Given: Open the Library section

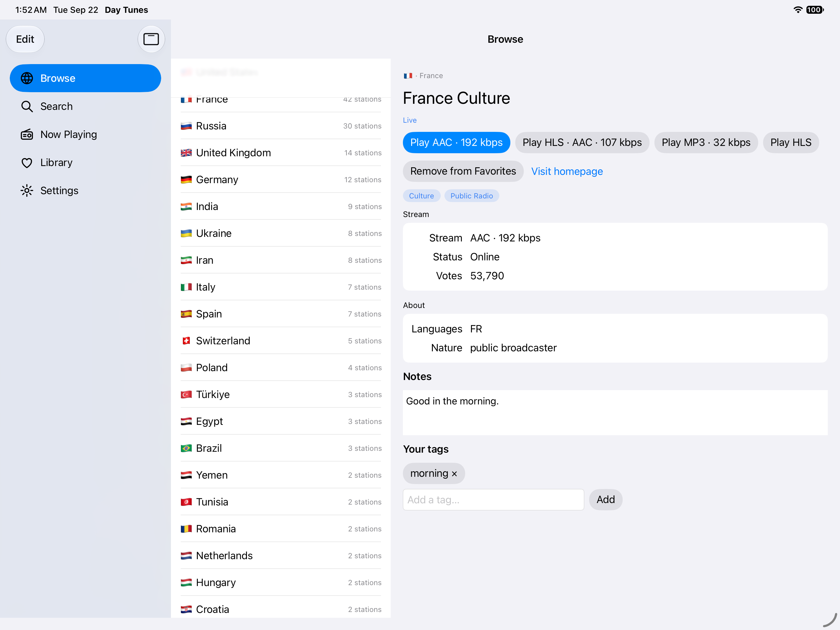Looking at the screenshot, I should click(x=85, y=162).
